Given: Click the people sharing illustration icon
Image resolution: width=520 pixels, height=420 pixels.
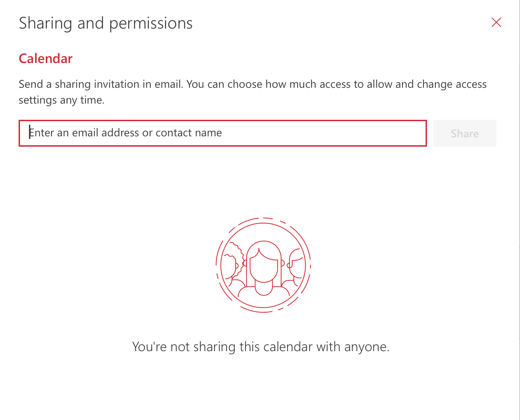Looking at the screenshot, I should pos(263,265).
